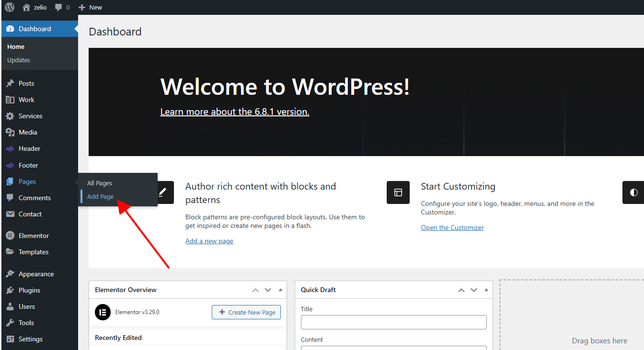Click the plus icon beside New
This screenshot has height=350, width=644.
82,7
